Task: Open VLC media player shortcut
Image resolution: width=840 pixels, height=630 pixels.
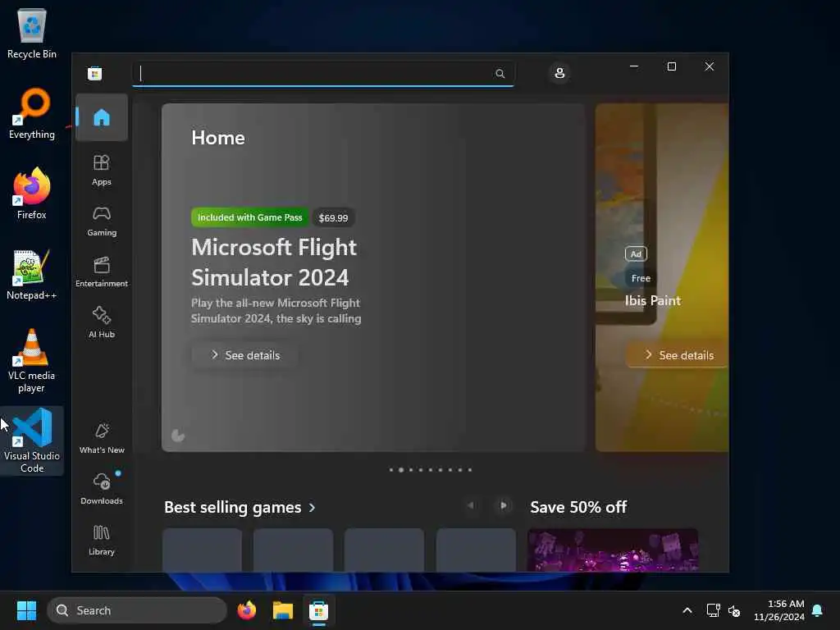Action: pos(32,361)
